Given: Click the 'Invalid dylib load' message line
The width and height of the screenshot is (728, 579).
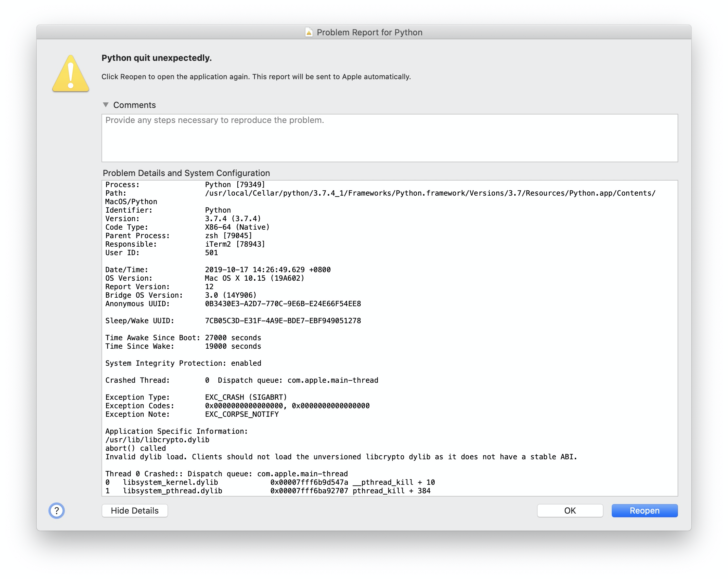Looking at the screenshot, I should click(x=341, y=457).
